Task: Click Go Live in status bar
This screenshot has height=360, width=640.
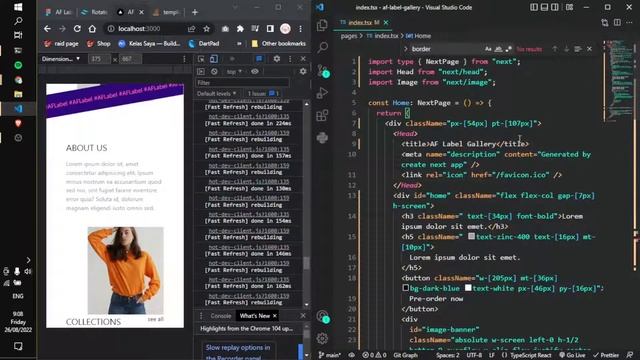Action: coord(572,355)
